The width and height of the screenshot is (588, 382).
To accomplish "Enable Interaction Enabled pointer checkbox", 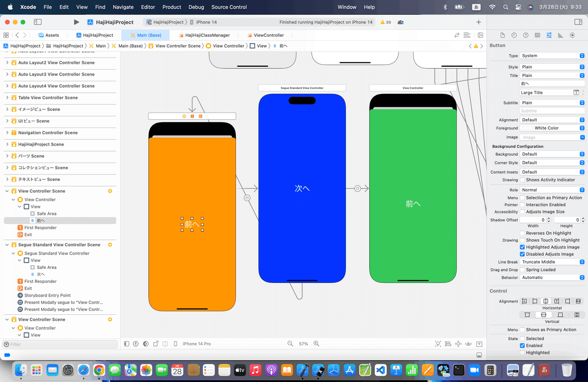I will [522, 204].
